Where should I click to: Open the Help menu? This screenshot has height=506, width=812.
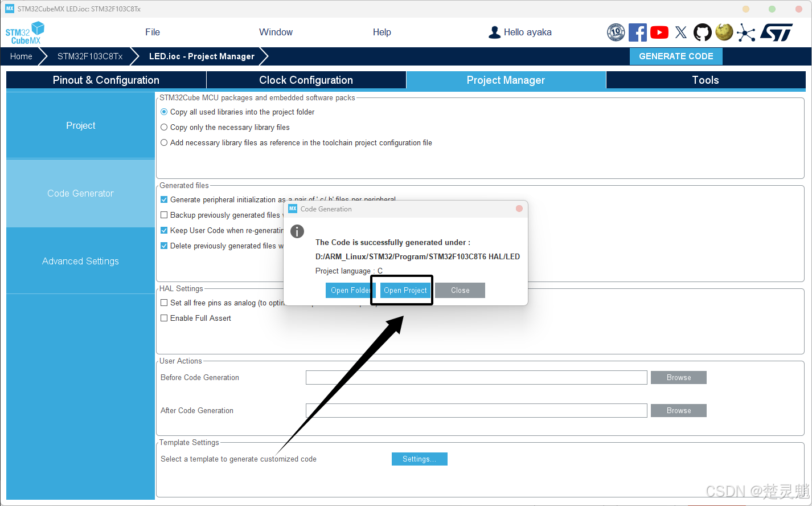382,32
